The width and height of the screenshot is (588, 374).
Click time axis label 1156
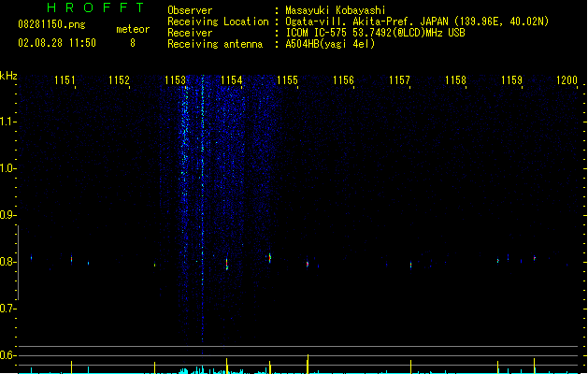343,80
